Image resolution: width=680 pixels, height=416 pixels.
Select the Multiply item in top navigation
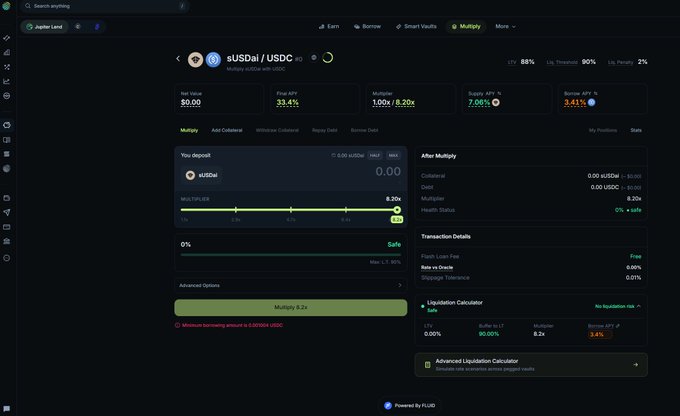(x=466, y=26)
